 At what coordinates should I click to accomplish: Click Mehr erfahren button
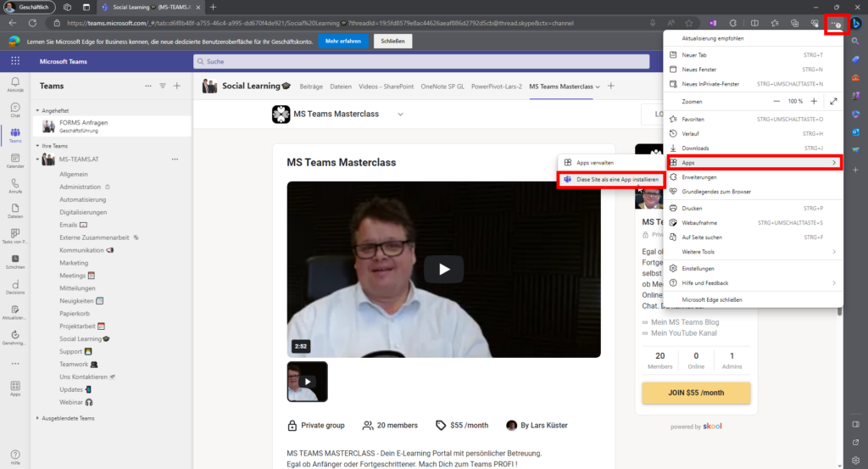pyautogui.click(x=343, y=41)
